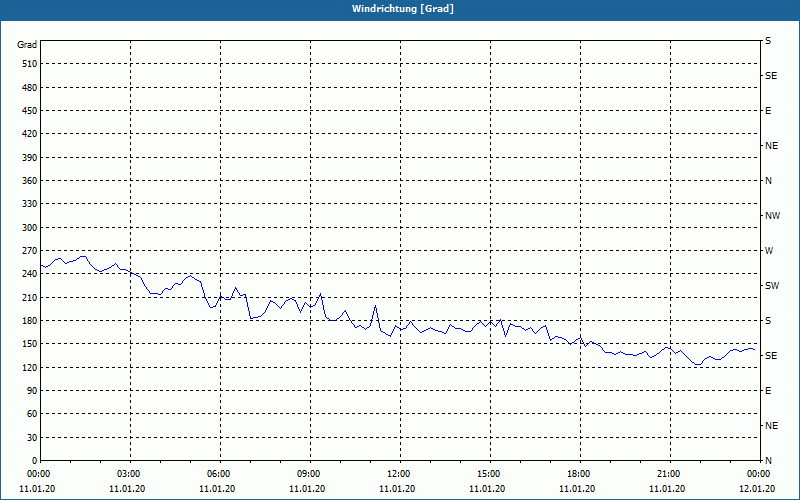This screenshot has height=500, width=800.
Task: Click the chart title 'Windrichtung [Grad]'
Action: [403, 9]
